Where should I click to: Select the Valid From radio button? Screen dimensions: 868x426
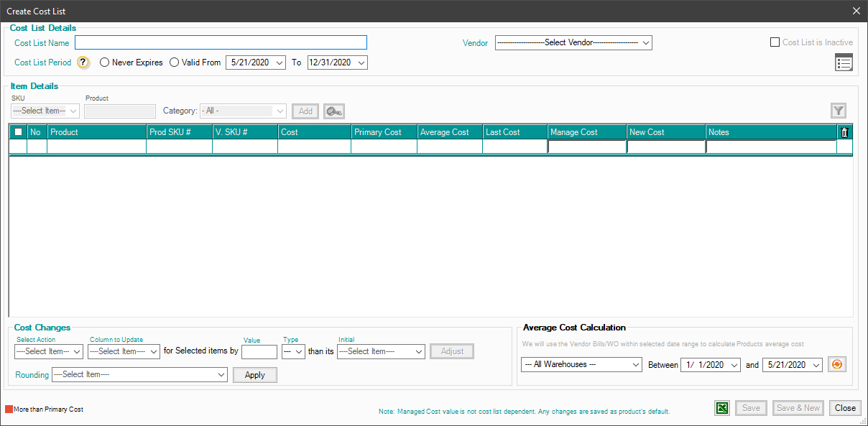pyautogui.click(x=175, y=62)
